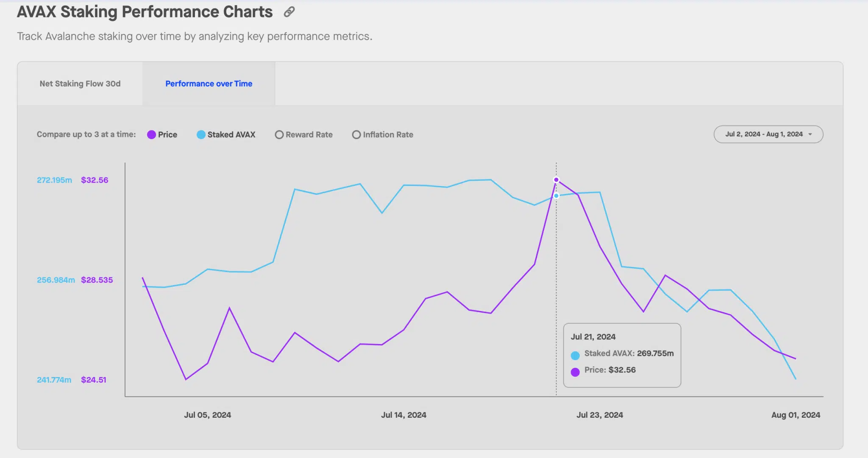Viewport: 868px width, 458px height.
Task: Click the $28.535 axis label
Action: (x=97, y=280)
